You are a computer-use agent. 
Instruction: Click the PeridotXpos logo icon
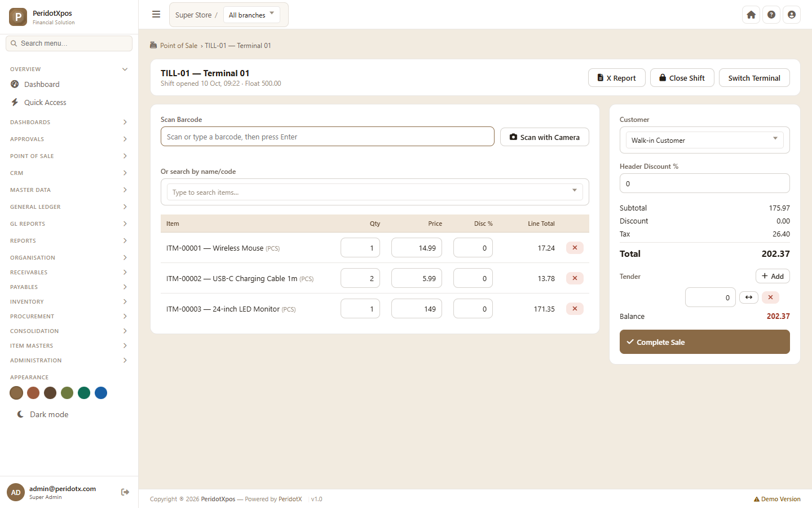click(18, 17)
